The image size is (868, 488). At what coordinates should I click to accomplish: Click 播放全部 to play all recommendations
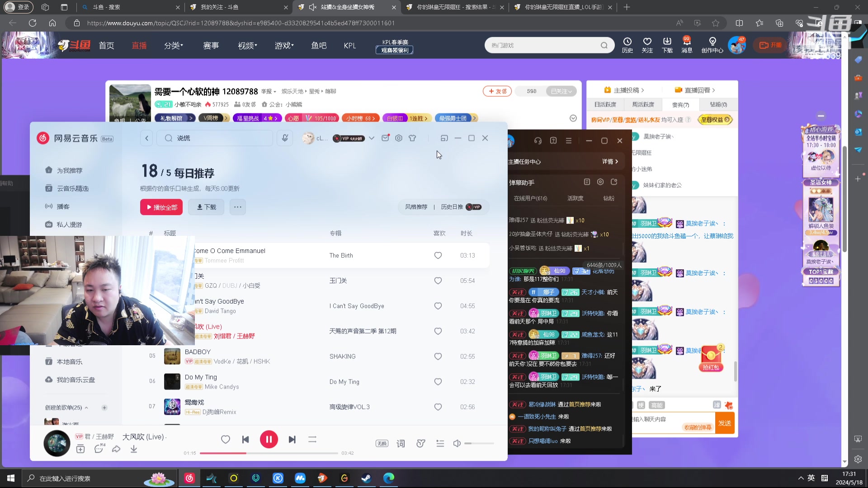161,206
